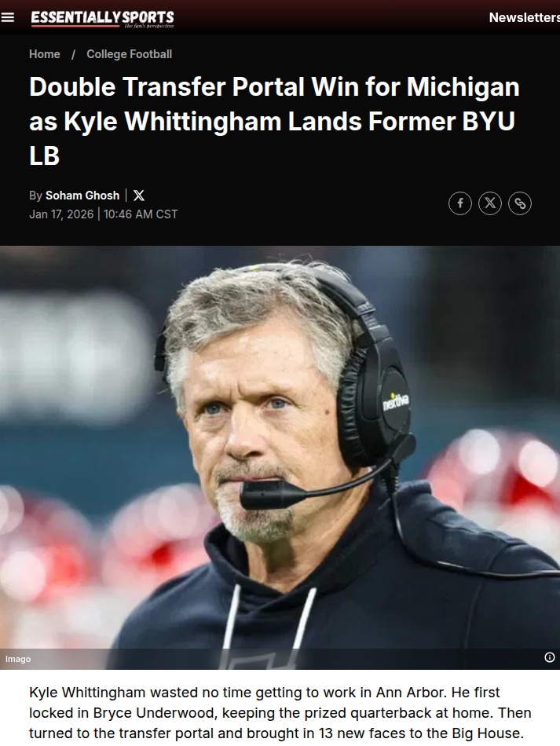Click the Kyle Whittingham hero photo
The height and width of the screenshot is (746, 560).
click(x=280, y=457)
